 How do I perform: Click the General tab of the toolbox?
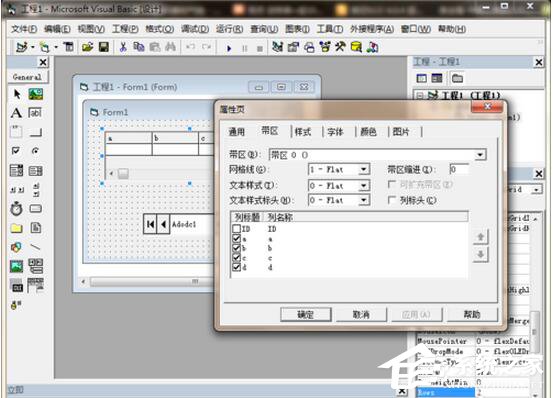pyautogui.click(x=27, y=76)
